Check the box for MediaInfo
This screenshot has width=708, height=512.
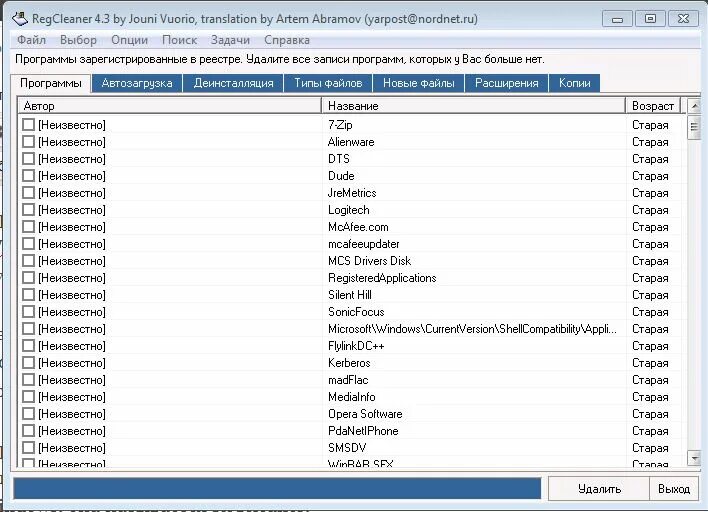[28, 397]
